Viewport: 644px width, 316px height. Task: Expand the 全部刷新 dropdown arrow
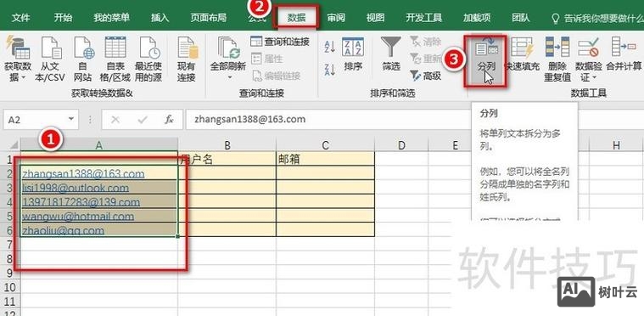tap(229, 76)
